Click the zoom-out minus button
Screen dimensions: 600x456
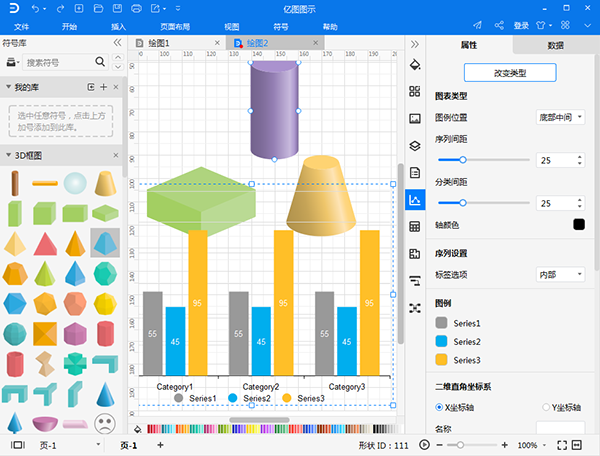(x=439, y=445)
